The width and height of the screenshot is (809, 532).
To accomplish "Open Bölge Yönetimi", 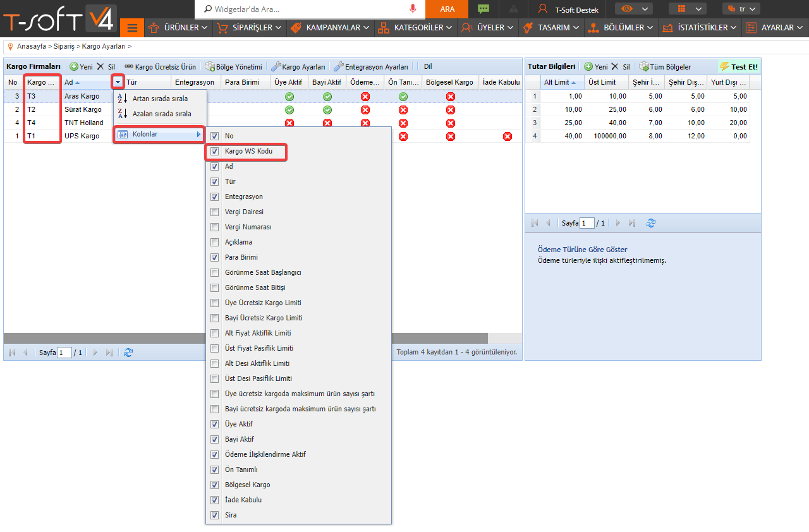I will [233, 66].
